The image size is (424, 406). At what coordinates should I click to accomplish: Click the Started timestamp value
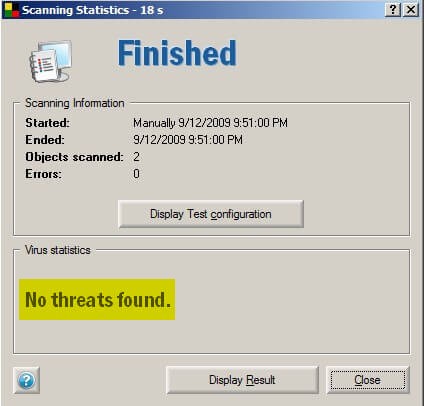pyautogui.click(x=210, y=123)
